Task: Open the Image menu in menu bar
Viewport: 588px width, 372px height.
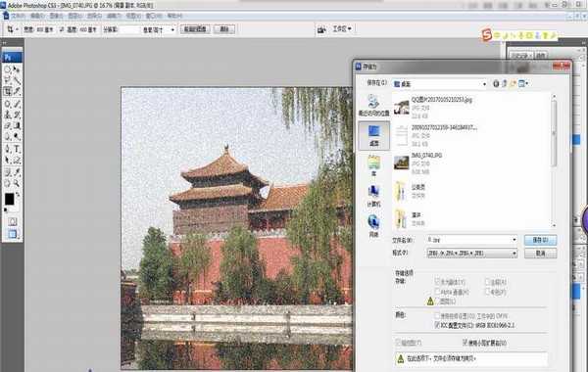Action: [x=56, y=16]
